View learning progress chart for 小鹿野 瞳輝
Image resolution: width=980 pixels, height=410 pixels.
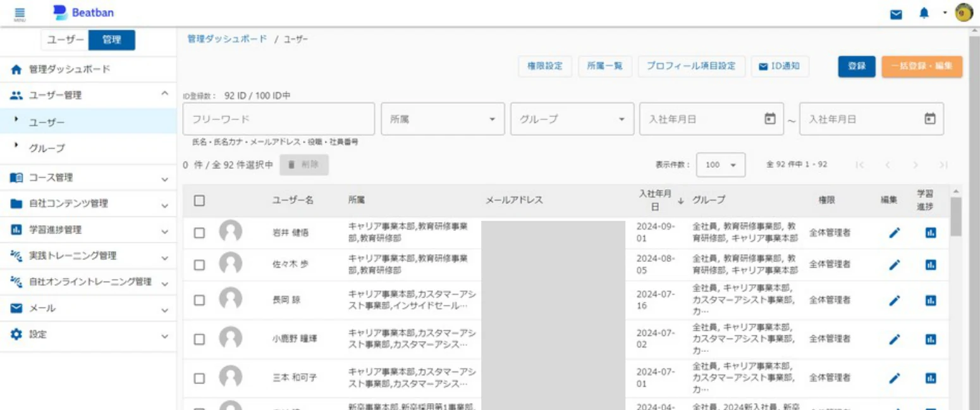[x=930, y=339]
